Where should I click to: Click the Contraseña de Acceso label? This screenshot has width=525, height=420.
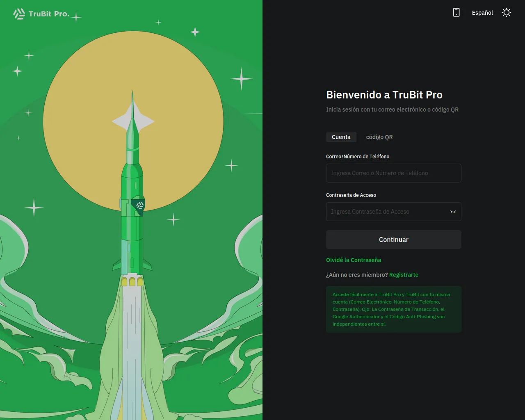click(351, 195)
